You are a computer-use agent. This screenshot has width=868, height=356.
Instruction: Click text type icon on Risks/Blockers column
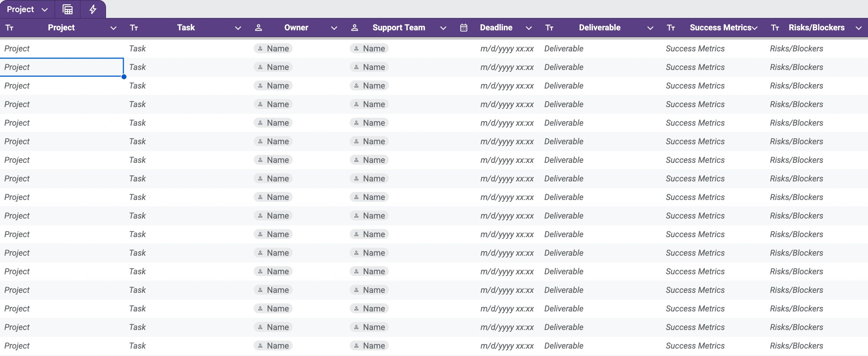[775, 28]
